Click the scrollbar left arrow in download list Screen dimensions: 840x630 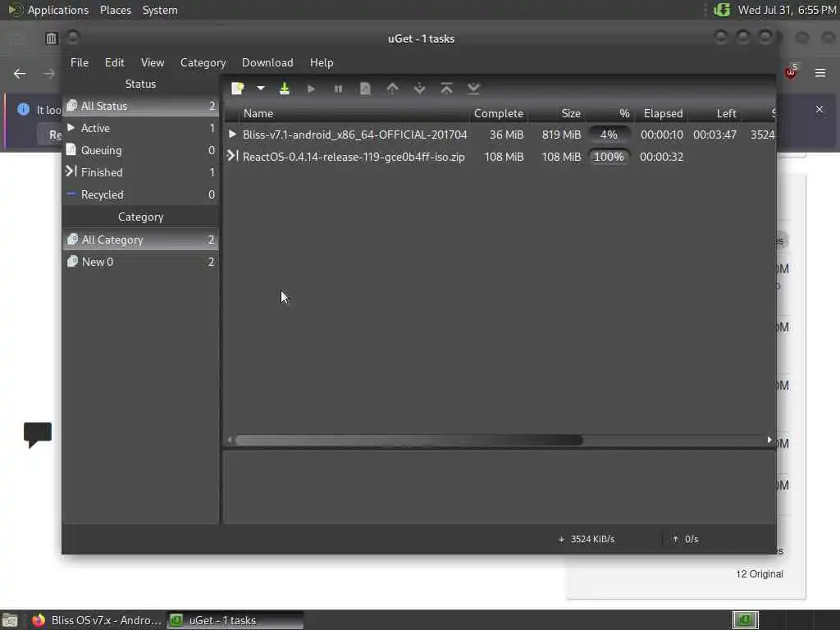(x=230, y=440)
